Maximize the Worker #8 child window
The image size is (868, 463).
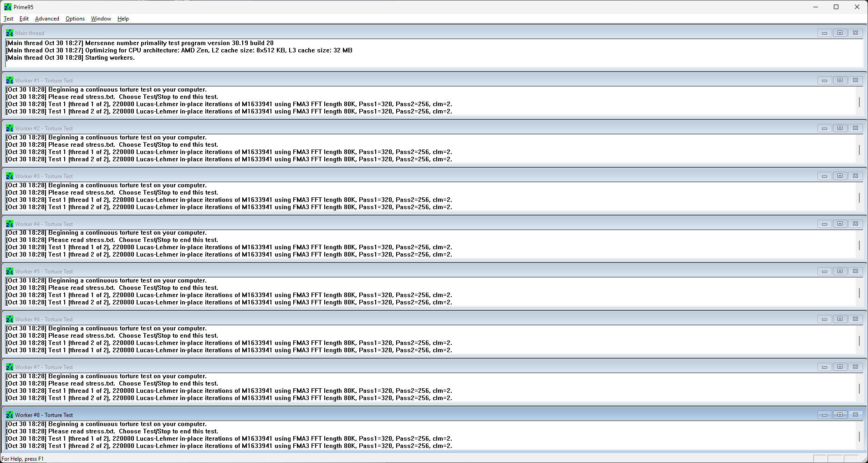pos(840,415)
